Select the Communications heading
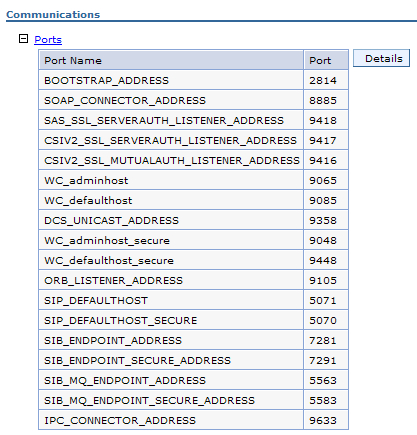The width and height of the screenshot is (417, 435). [x=53, y=15]
